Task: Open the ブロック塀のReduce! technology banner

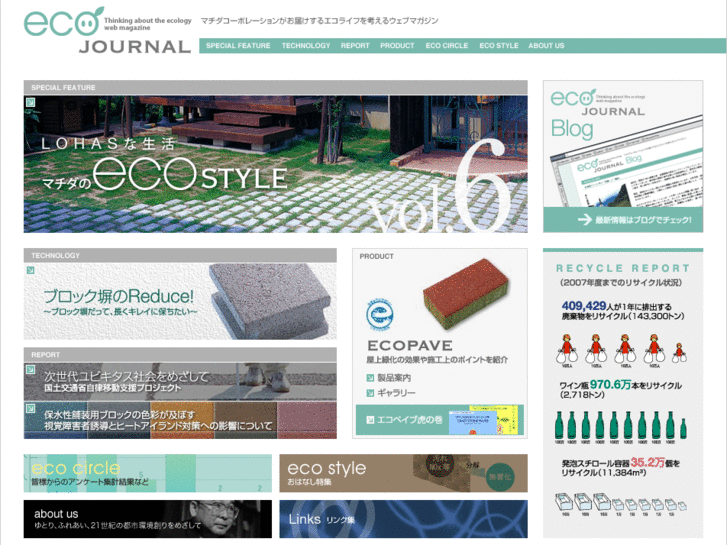Action: (180, 301)
